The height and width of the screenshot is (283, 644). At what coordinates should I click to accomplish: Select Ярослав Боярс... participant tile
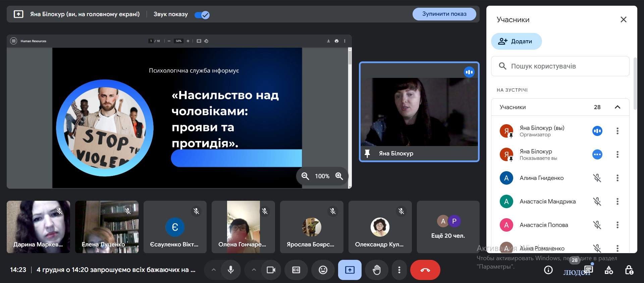click(x=312, y=227)
